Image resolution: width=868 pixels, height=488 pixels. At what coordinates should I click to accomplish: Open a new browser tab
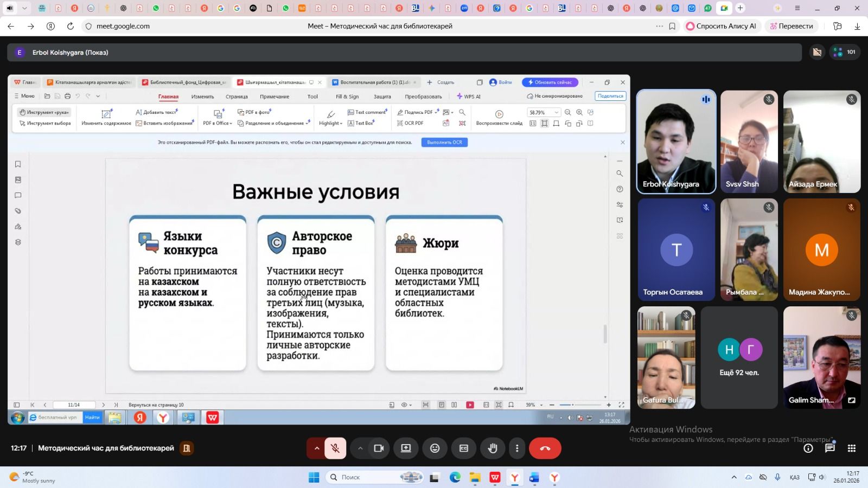pos(740,8)
